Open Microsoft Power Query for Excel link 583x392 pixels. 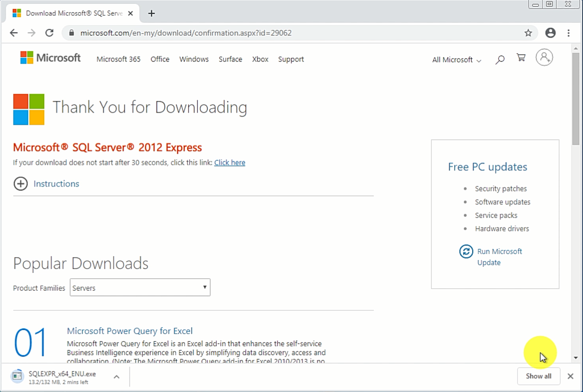click(130, 331)
